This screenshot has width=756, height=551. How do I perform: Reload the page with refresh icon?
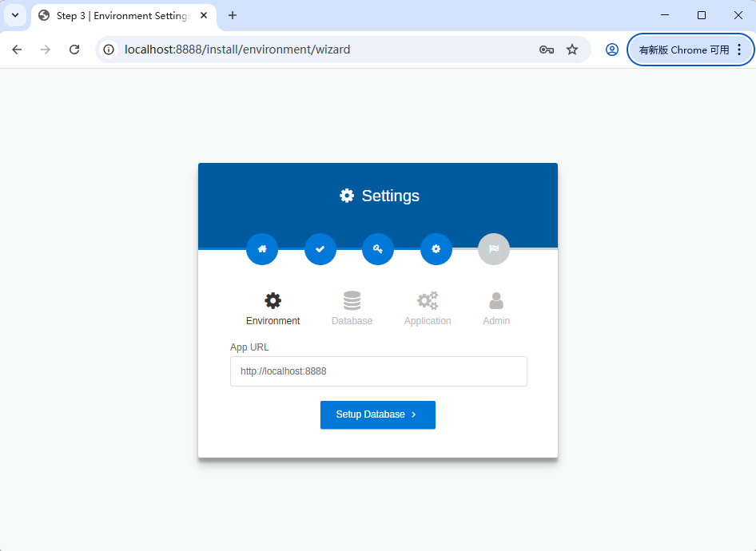(74, 50)
